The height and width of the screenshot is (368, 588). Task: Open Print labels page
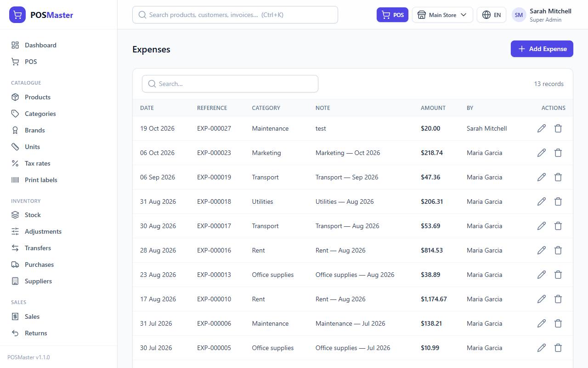pyautogui.click(x=58, y=180)
